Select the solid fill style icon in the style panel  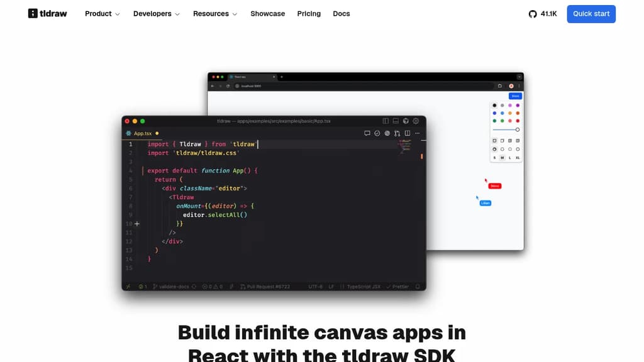pos(510,141)
